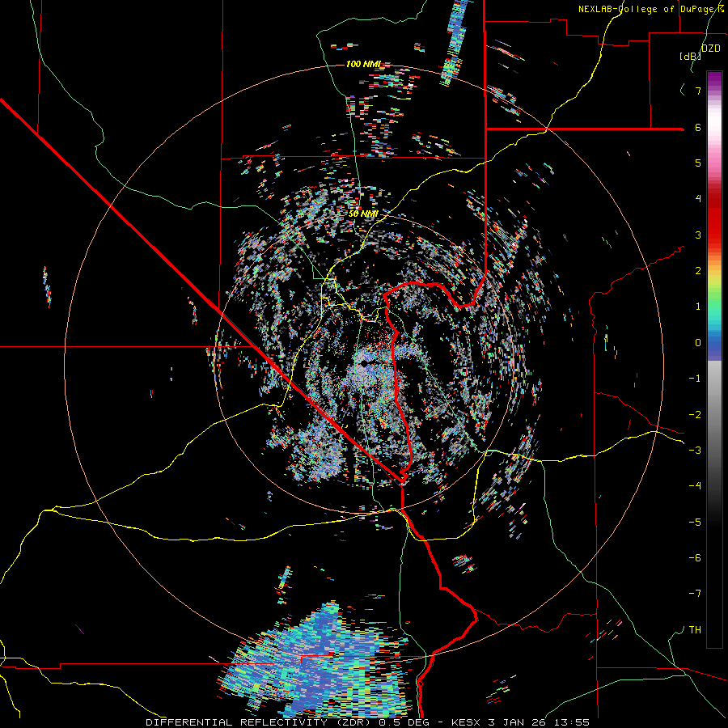Click the 2 value on the dB scale
Screen dimensions: 728x728
click(698, 271)
